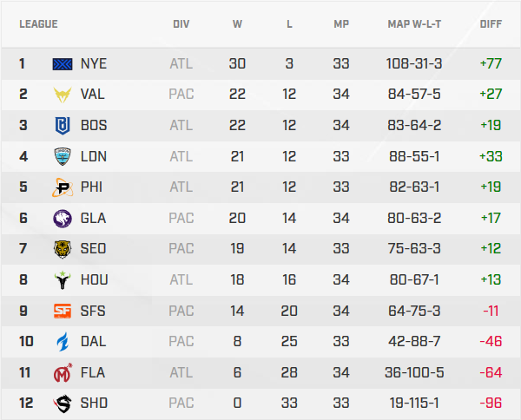Click the GLA team logo icon

(x=63, y=218)
